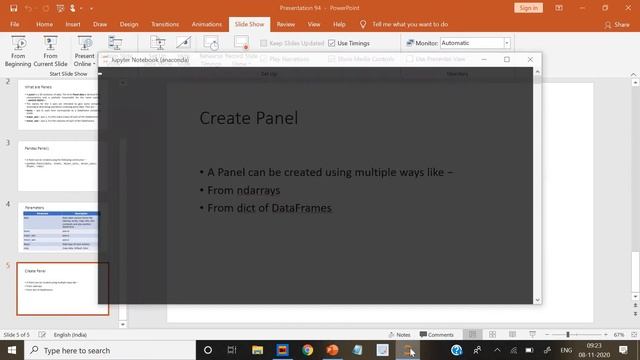The image size is (640, 360).
Task: Select slide 4 thumbnail Parameters
Action: pos(58,227)
